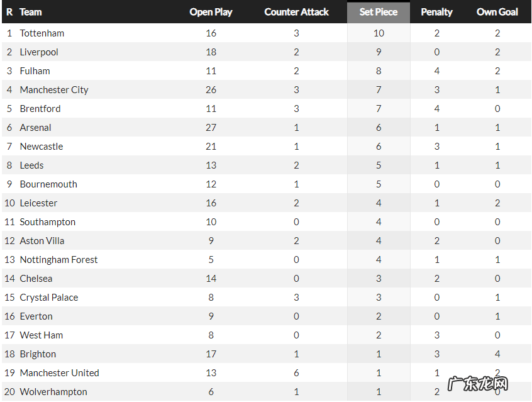Image resolution: width=532 pixels, height=402 pixels.
Task: Click the Chelsea team name
Action: (36, 279)
